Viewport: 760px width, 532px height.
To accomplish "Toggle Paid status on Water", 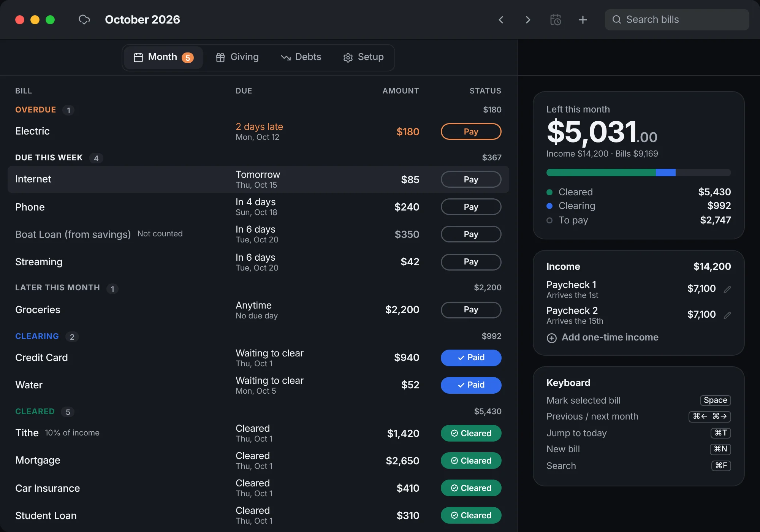I will pyautogui.click(x=471, y=385).
